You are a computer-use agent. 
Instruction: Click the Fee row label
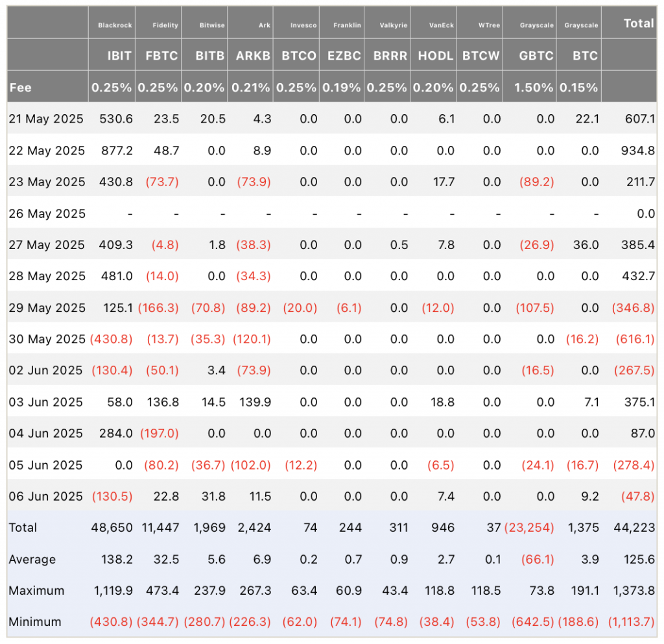tap(20, 88)
